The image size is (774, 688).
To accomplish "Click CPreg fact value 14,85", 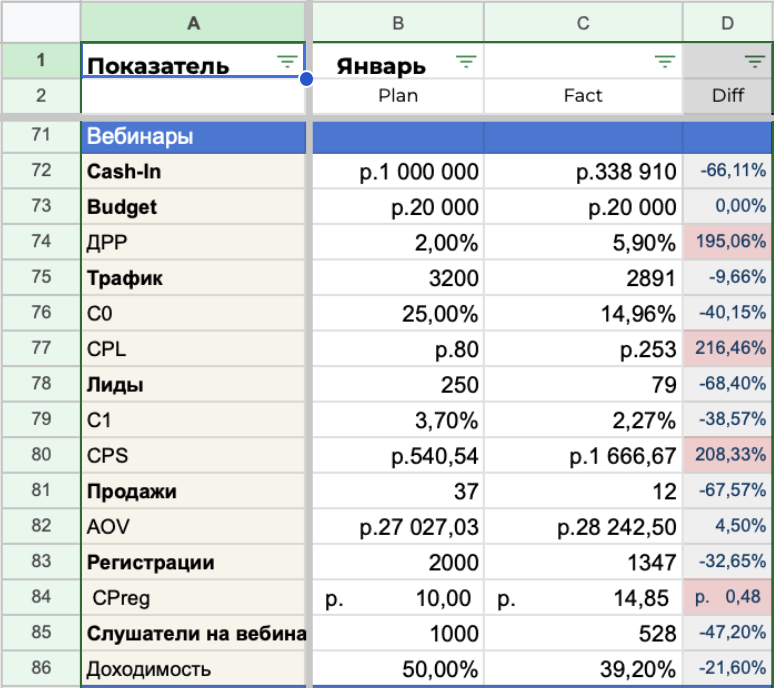I will tap(583, 598).
